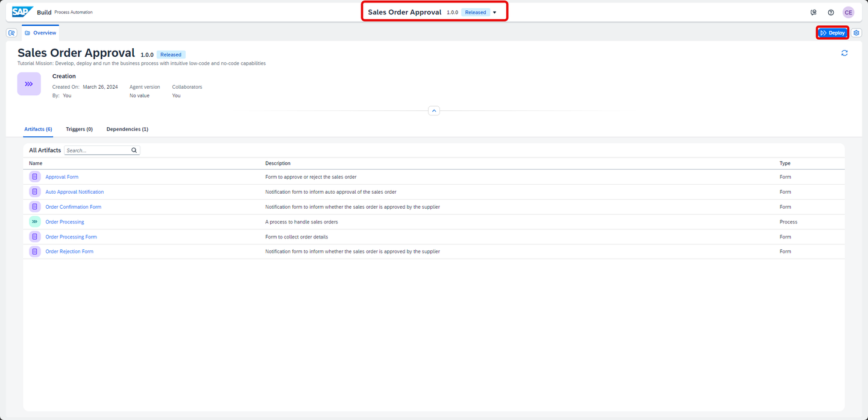Click the search magnifier icon in All Artifacts
Screen dimensions: 868x420
pyautogui.click(x=134, y=150)
